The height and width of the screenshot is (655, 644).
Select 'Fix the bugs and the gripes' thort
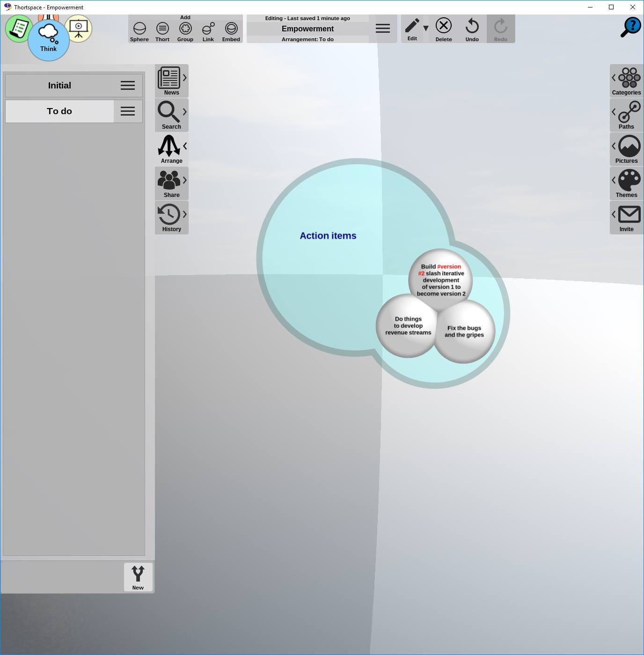464,332
